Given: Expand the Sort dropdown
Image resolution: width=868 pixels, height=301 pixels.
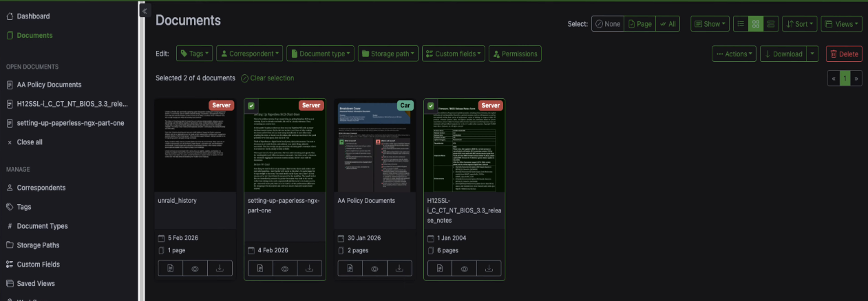Looking at the screenshot, I should (798, 24).
